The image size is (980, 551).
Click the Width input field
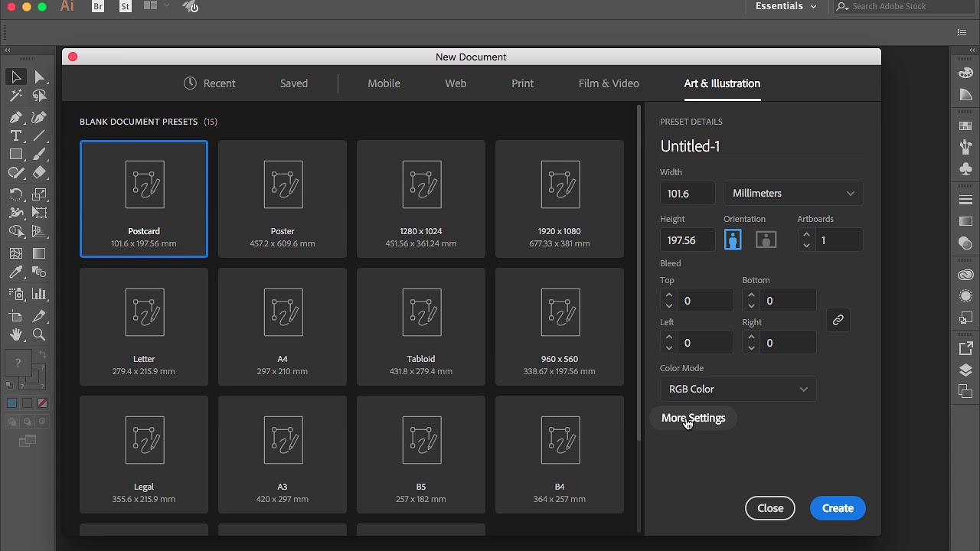(x=688, y=194)
